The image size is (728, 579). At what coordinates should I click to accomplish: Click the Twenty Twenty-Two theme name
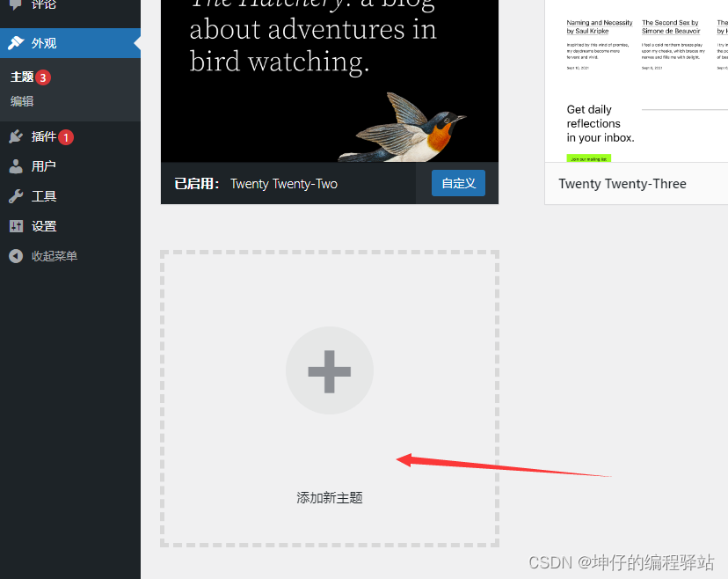(284, 184)
